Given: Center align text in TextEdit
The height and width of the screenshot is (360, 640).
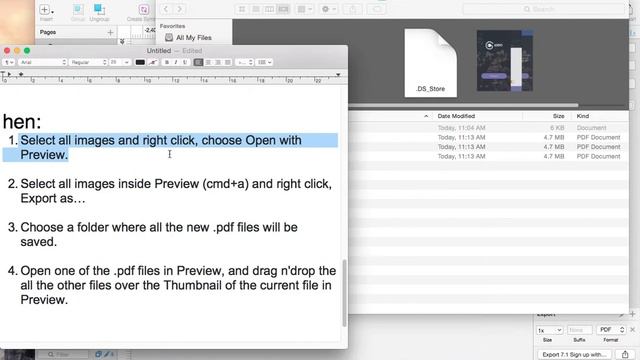Looking at the screenshot, I should 208,62.
